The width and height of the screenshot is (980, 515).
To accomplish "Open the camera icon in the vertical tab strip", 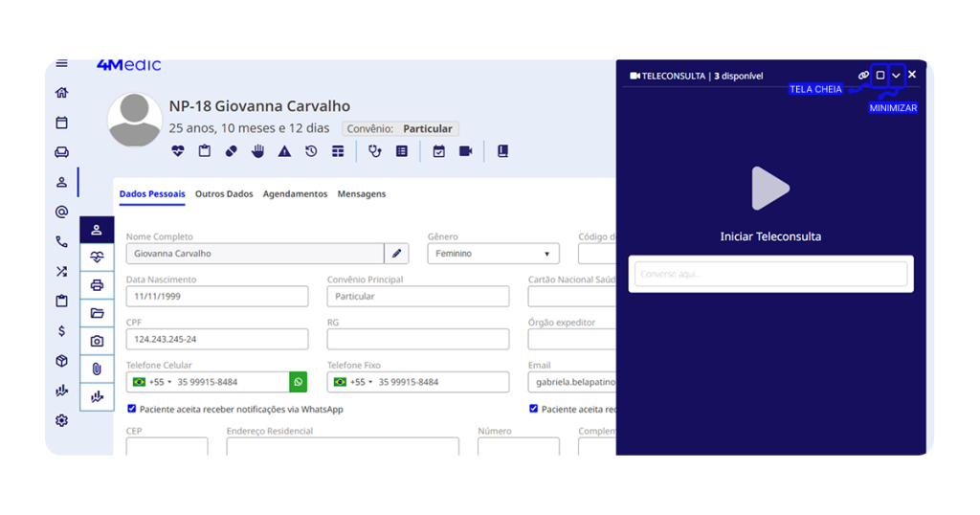I will (x=97, y=341).
